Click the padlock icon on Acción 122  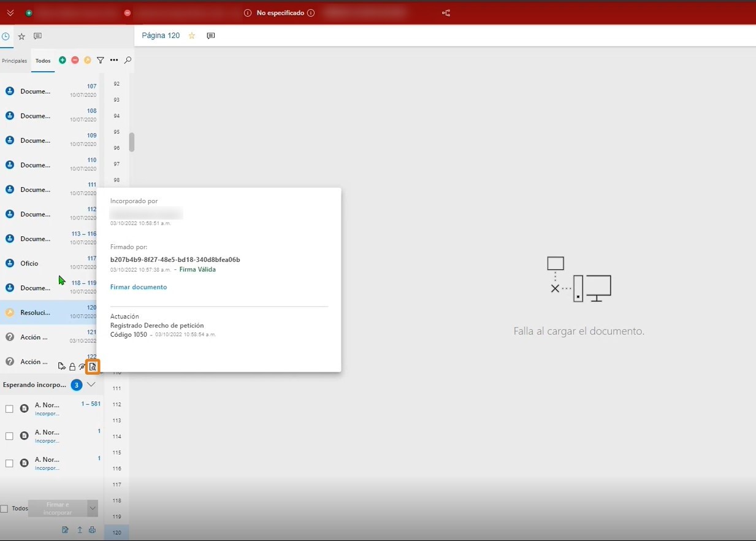point(72,367)
